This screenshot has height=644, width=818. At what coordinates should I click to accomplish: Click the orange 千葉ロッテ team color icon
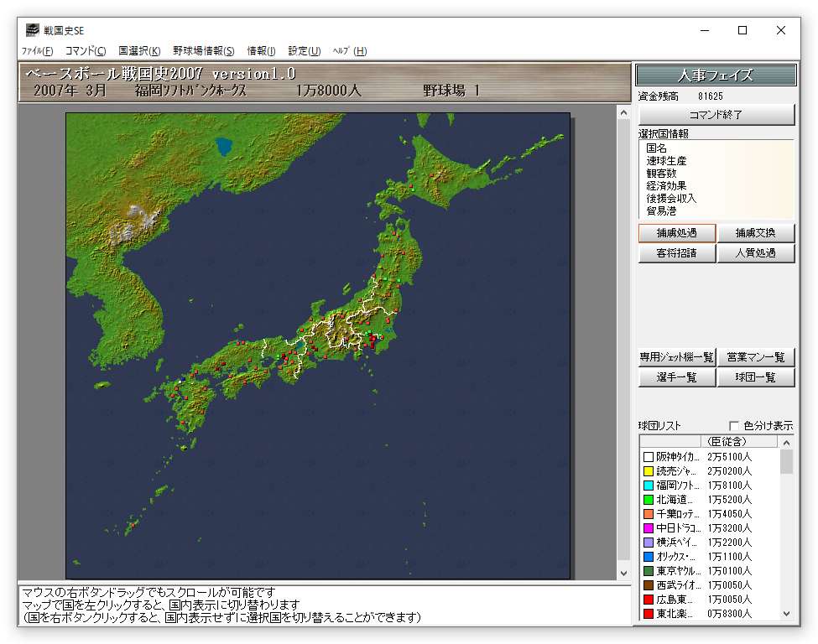click(x=648, y=514)
